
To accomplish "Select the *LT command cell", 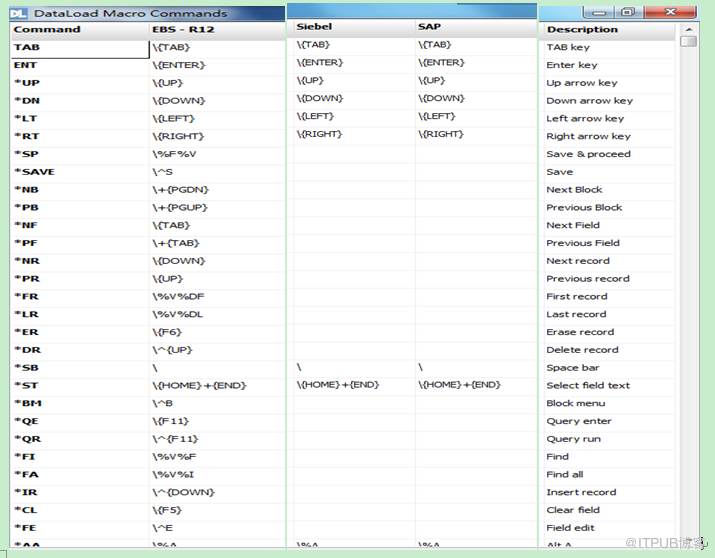I will (x=80, y=119).
